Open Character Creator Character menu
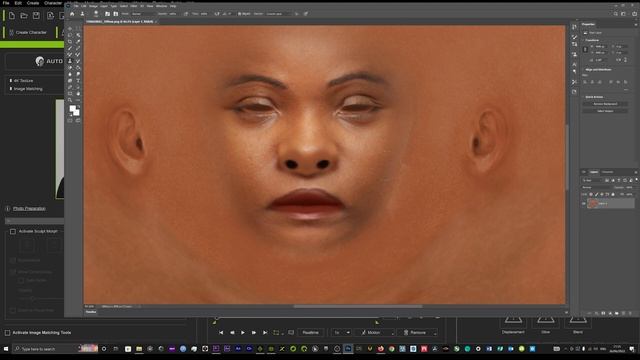The image size is (640, 360). (53, 3)
